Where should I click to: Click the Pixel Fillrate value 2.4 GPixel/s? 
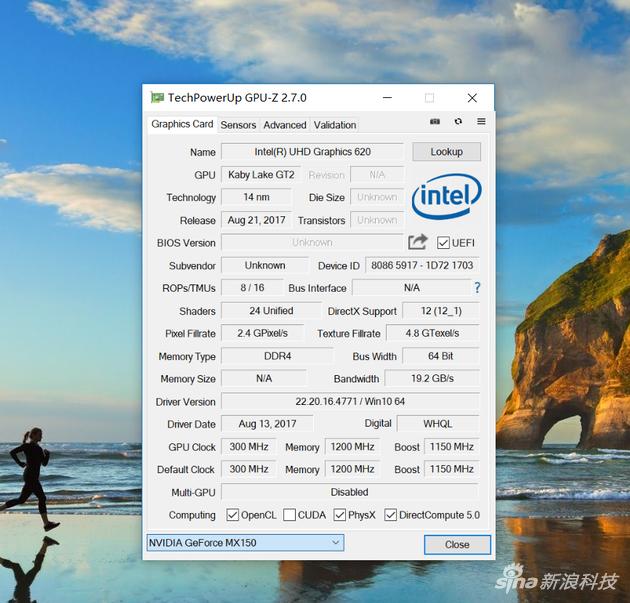pos(262,333)
